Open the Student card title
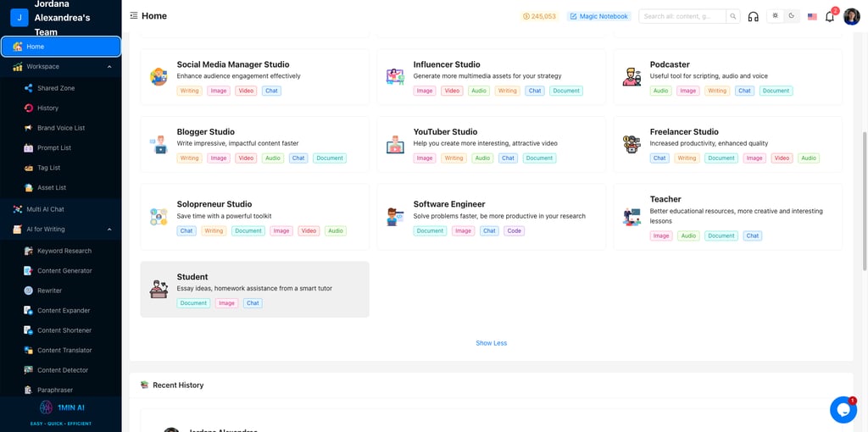 tap(192, 277)
